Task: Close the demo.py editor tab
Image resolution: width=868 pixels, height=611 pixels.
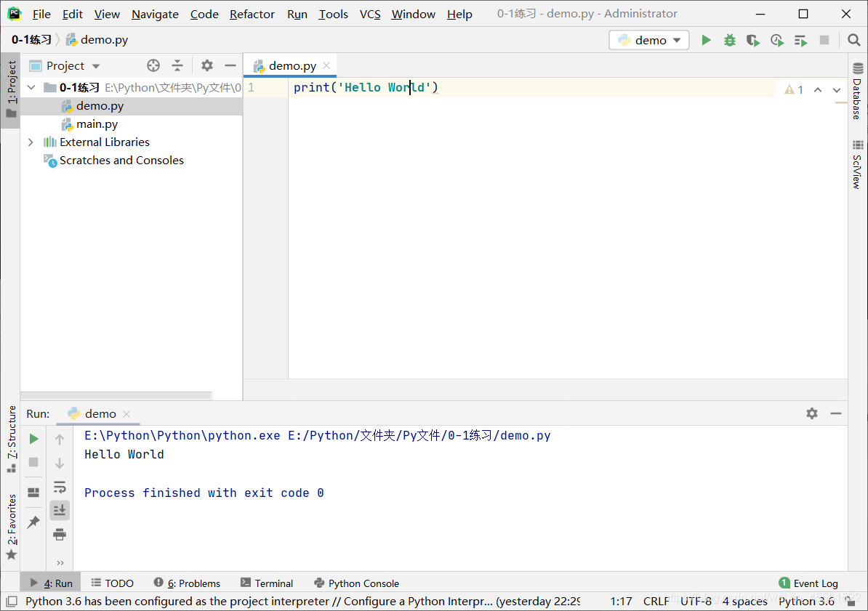Action: pos(326,66)
